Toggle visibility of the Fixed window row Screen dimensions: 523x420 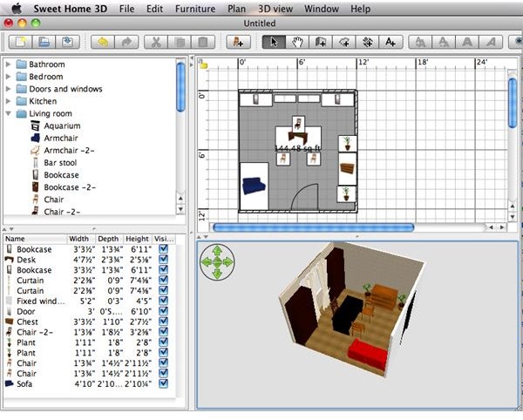(163, 301)
